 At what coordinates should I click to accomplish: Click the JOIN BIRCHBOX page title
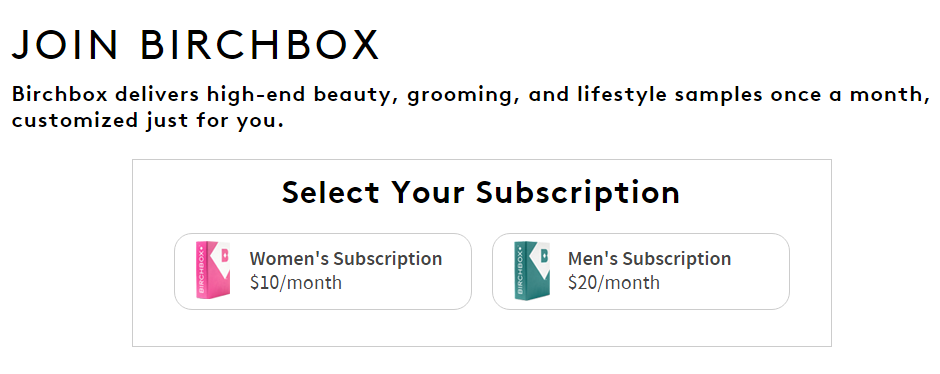point(195,44)
